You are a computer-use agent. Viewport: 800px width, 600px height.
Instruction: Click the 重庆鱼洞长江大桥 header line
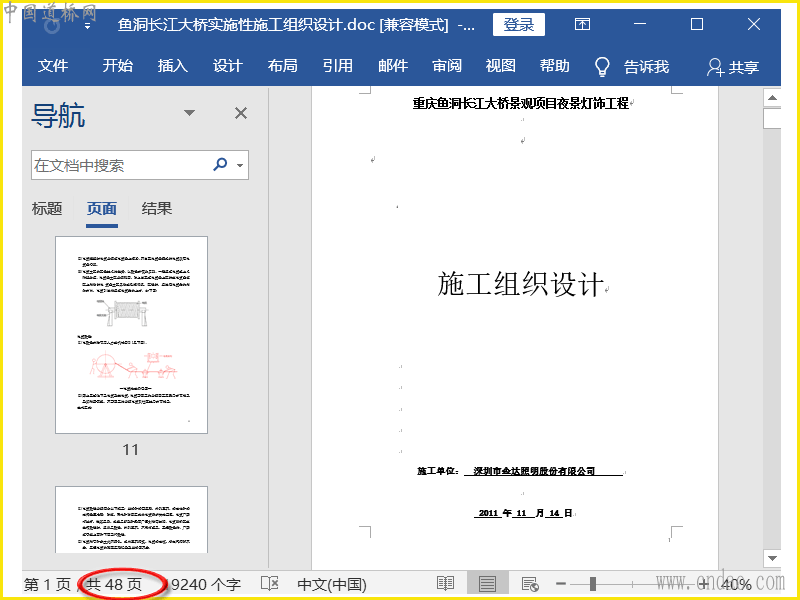(x=520, y=104)
